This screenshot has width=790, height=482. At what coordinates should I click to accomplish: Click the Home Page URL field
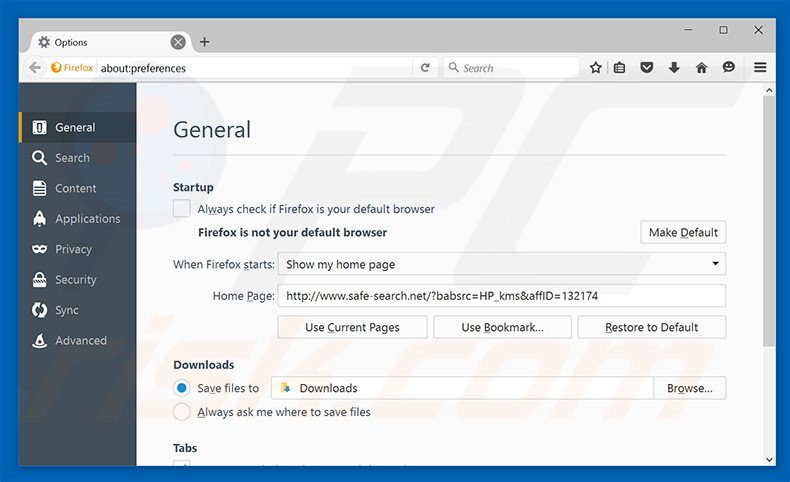pyautogui.click(x=501, y=296)
